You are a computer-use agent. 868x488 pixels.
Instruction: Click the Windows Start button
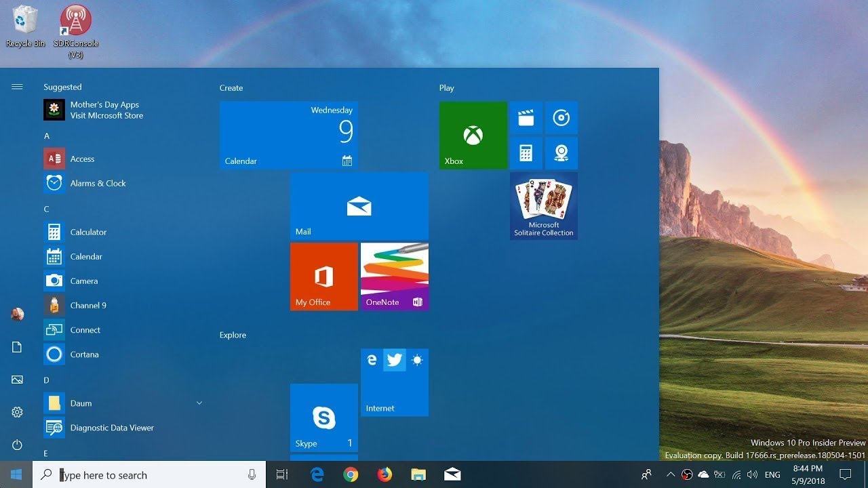[16, 474]
